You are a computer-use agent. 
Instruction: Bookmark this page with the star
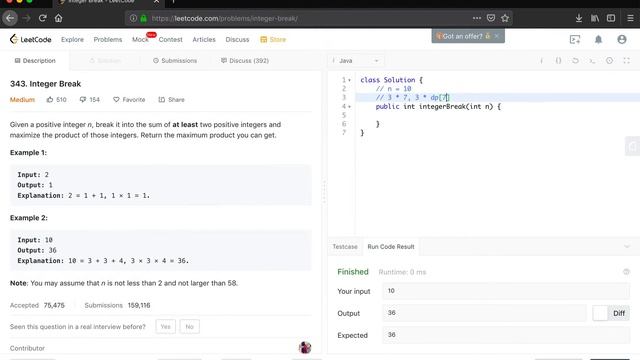pyautogui.click(x=505, y=18)
